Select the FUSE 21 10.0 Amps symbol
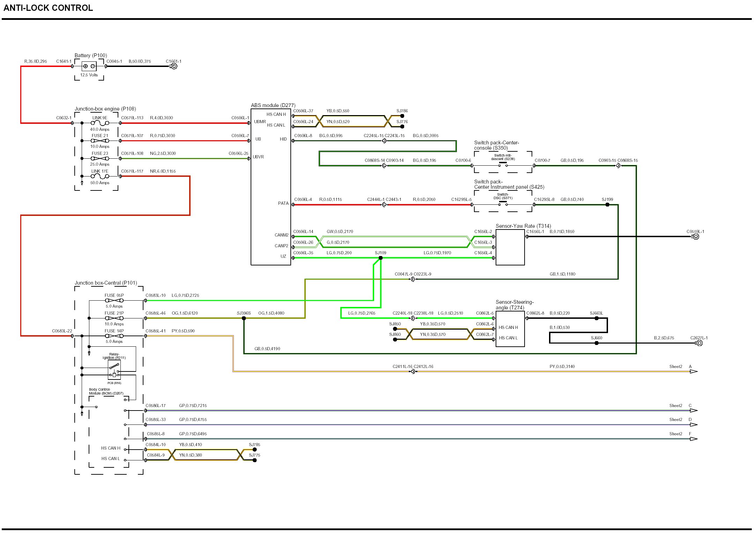The image size is (756, 534). tap(100, 141)
